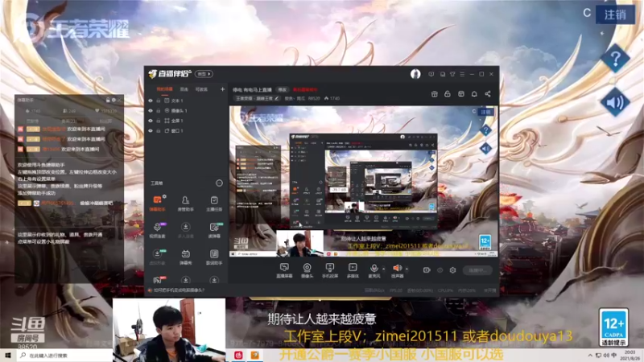Click the notification bell icon in header
Screen dimensions: 644x362
(474, 94)
